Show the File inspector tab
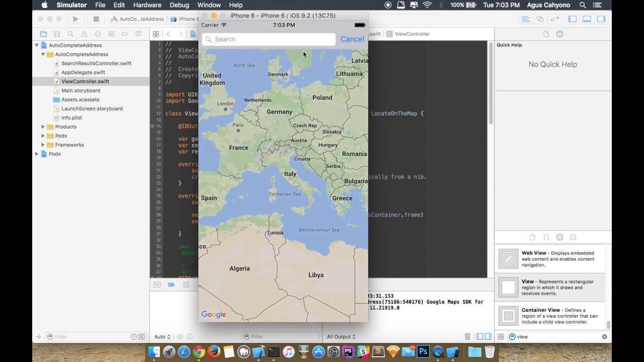 click(x=546, y=34)
